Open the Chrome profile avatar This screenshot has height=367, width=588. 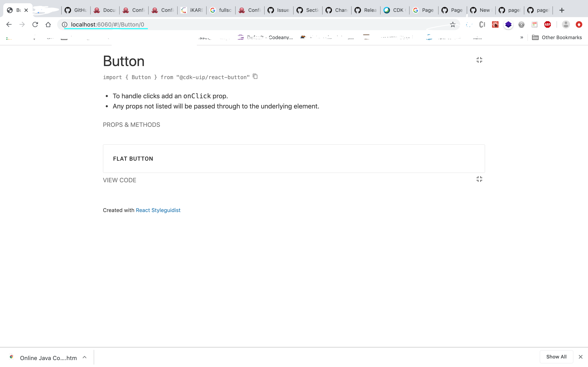click(x=566, y=24)
